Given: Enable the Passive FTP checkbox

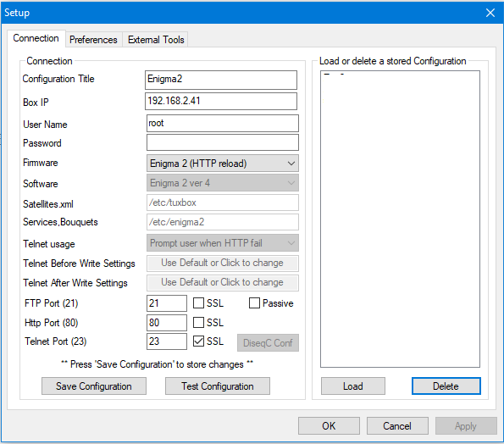Looking at the screenshot, I should [255, 302].
